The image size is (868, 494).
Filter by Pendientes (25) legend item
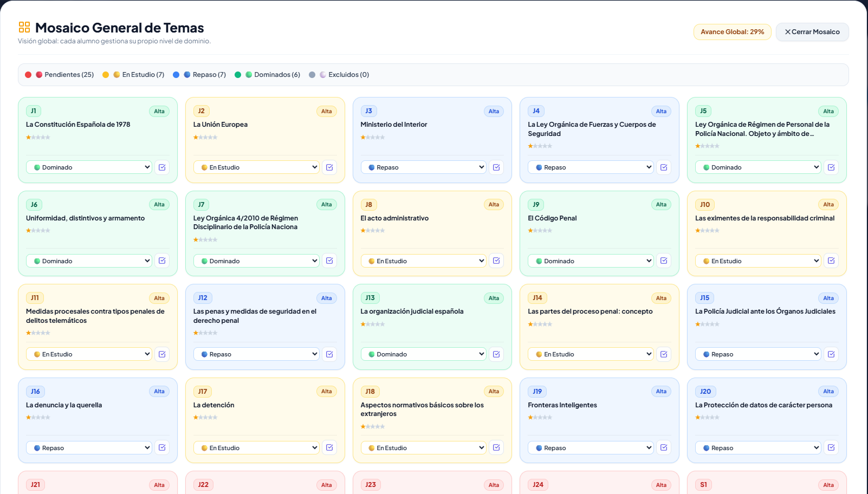coord(59,75)
